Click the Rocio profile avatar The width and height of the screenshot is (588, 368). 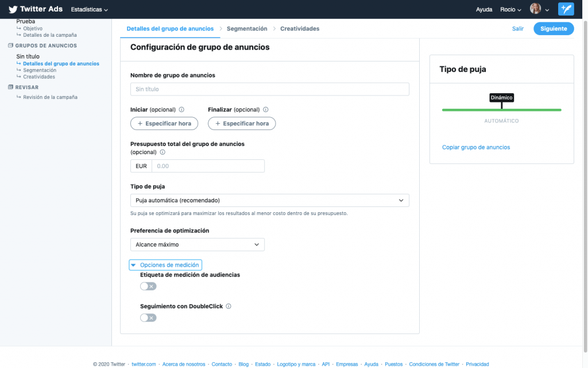tap(536, 9)
